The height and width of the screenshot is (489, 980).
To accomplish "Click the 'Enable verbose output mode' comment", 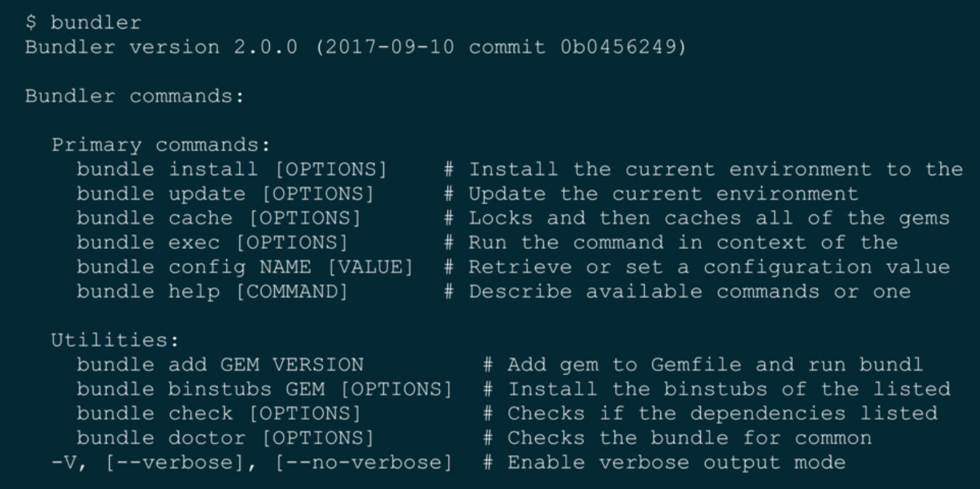I will 676,462.
